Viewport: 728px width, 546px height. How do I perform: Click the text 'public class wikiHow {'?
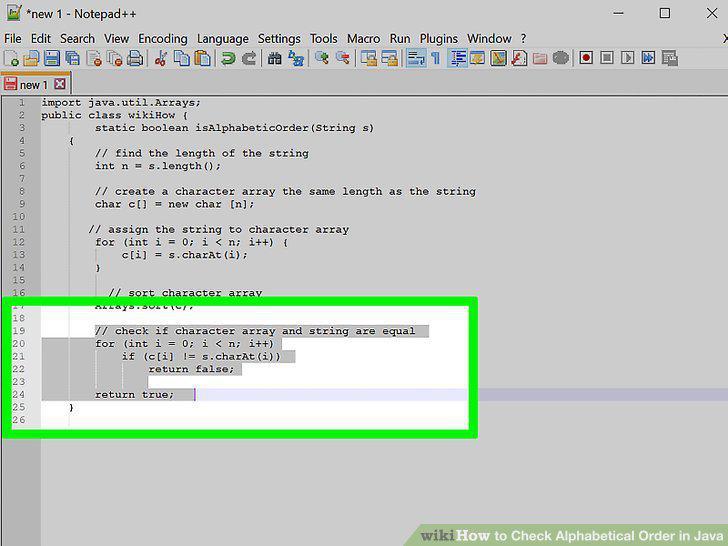114,115
